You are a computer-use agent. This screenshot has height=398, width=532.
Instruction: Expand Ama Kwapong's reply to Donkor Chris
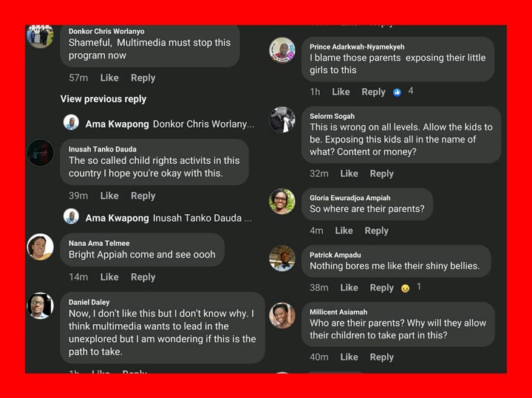159,124
